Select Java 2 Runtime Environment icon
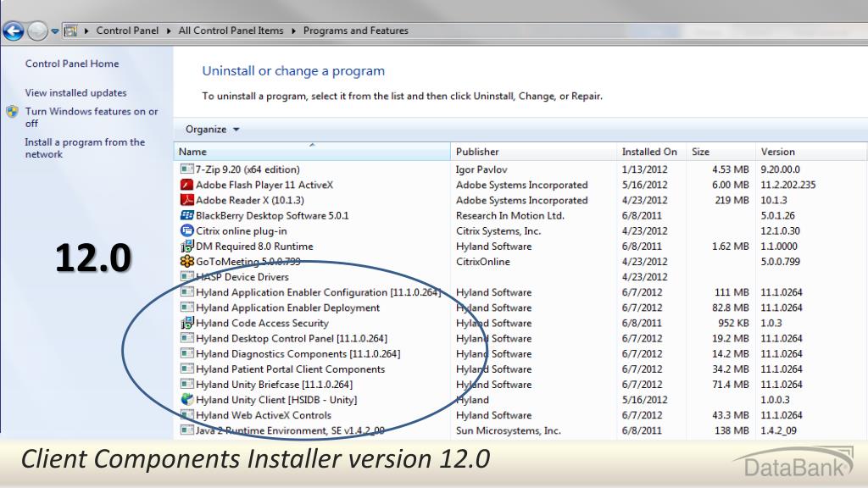 (187, 430)
